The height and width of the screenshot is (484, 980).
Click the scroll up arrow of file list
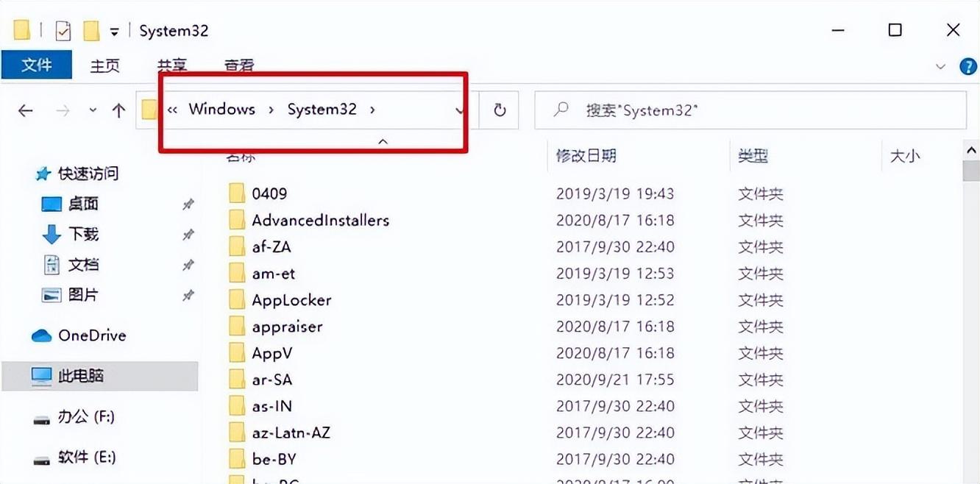(970, 150)
